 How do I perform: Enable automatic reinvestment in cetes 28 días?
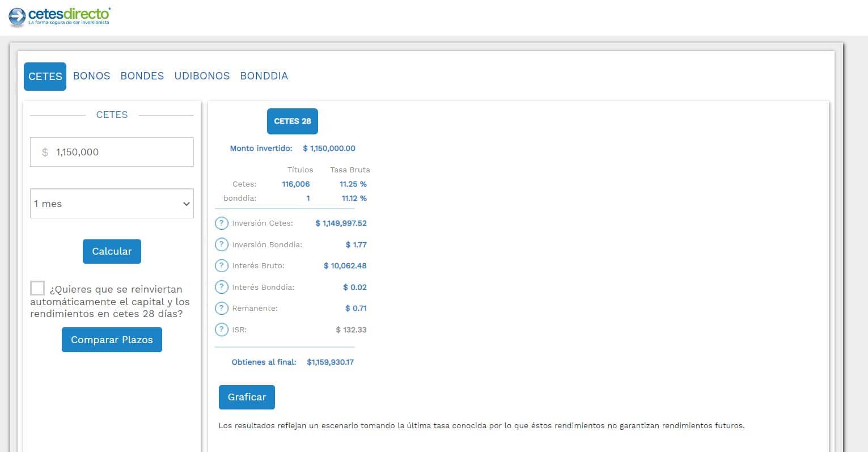(x=37, y=288)
